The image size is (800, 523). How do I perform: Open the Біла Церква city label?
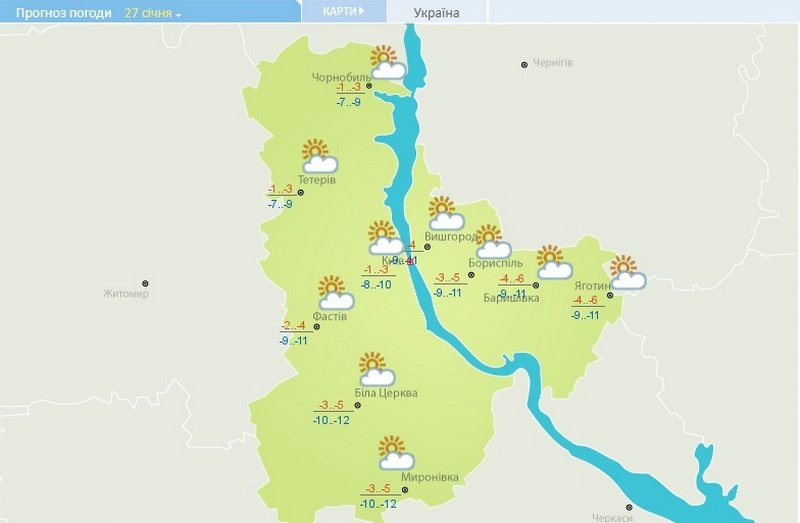coord(386,393)
